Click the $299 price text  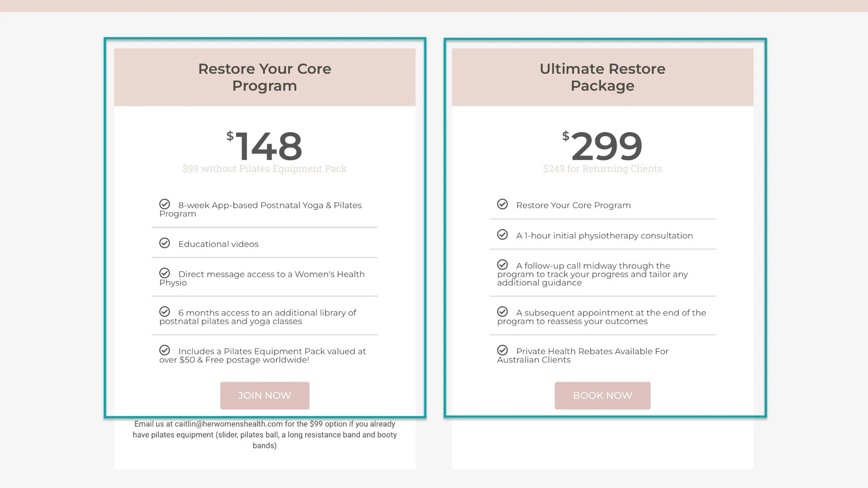pos(602,145)
